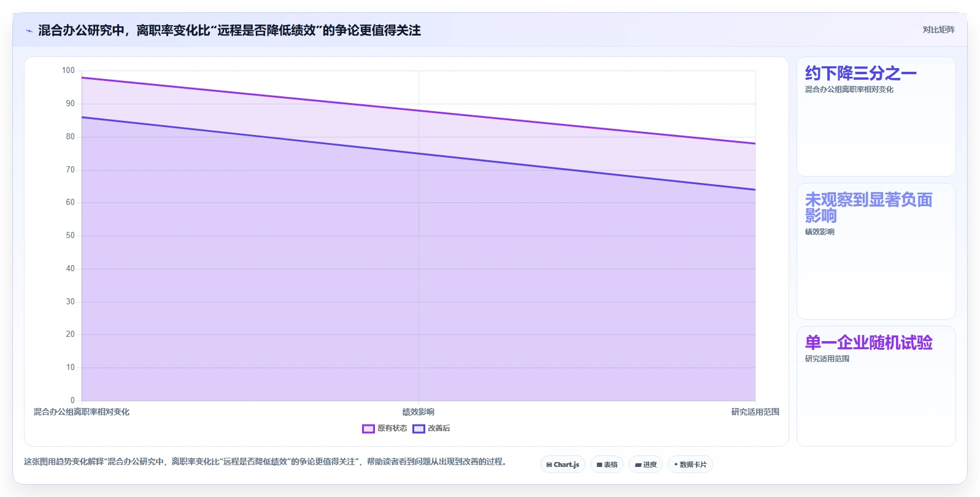Click the 对比矩阵 label at top right
The width and height of the screenshot is (980, 497).
point(938,29)
